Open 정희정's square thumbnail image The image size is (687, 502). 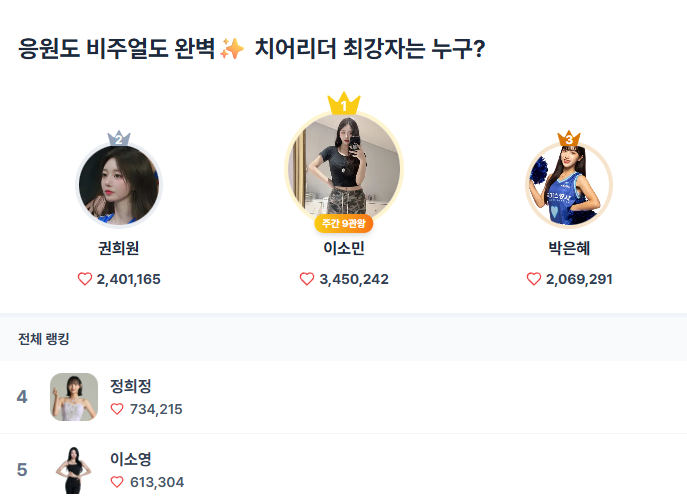coord(74,397)
